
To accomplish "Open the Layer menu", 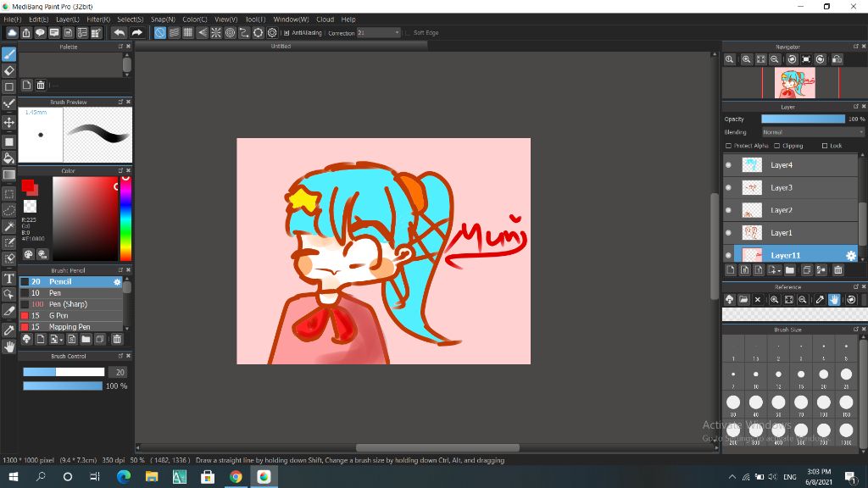I will 68,19.
